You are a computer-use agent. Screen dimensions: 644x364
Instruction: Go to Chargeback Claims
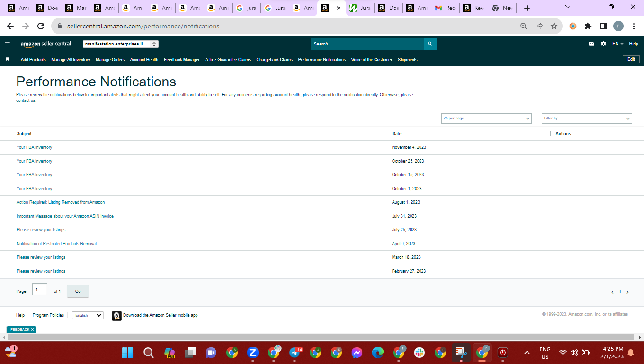pos(275,60)
